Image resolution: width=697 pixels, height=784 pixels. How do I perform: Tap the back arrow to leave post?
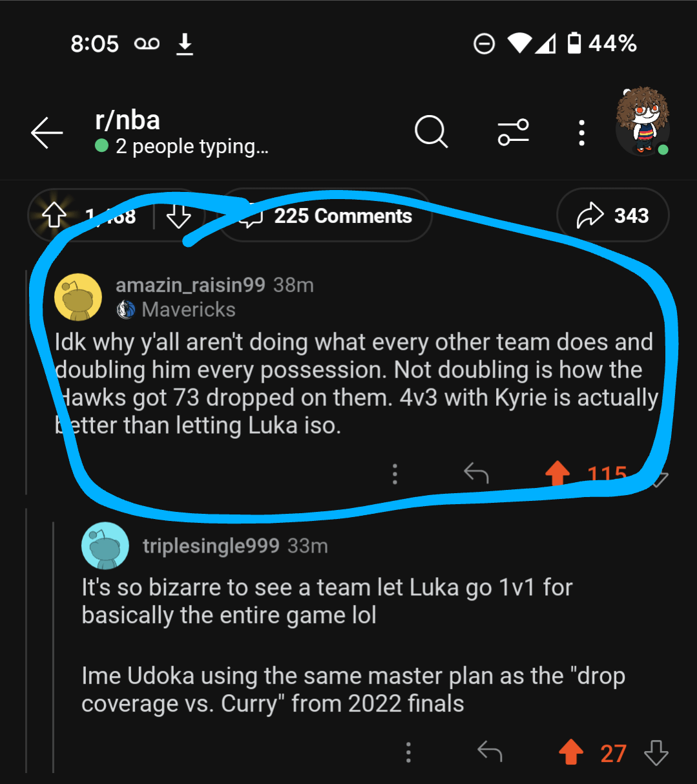point(47,133)
